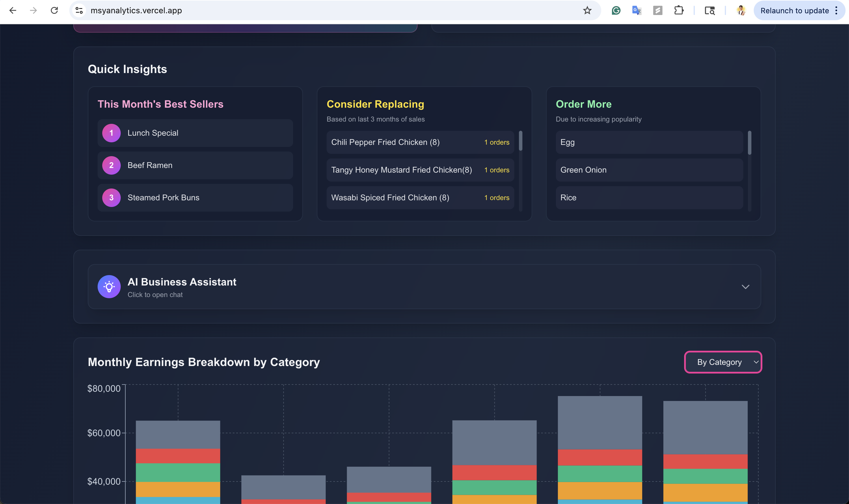Screen dimensions: 849x504
Task: Open the Grammarly extension icon
Action: [x=616, y=10]
